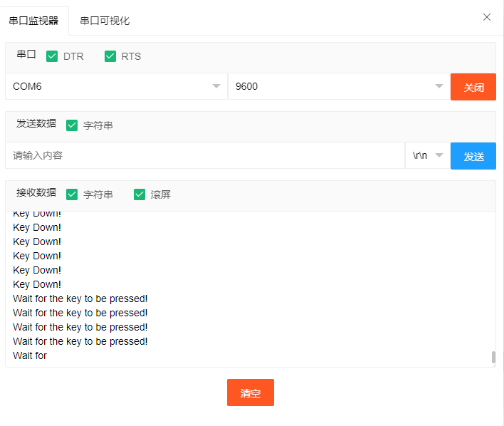Click the blue 发送 send button

click(473, 156)
